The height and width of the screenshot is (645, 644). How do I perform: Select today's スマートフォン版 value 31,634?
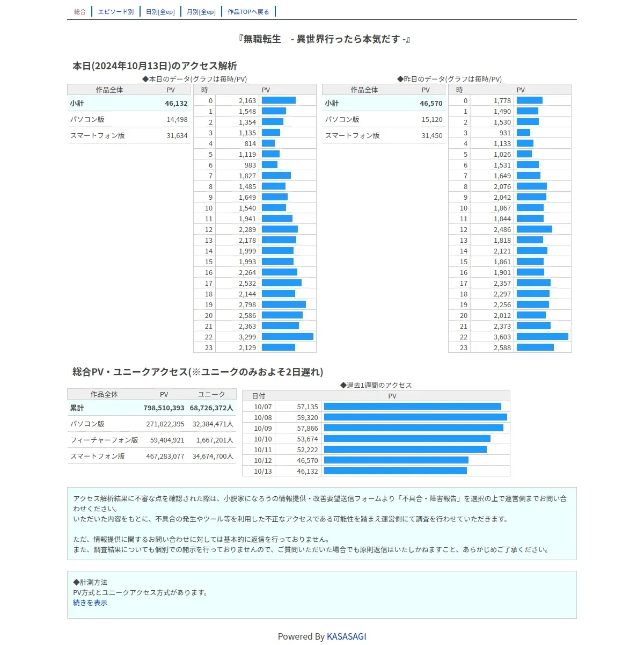click(177, 136)
